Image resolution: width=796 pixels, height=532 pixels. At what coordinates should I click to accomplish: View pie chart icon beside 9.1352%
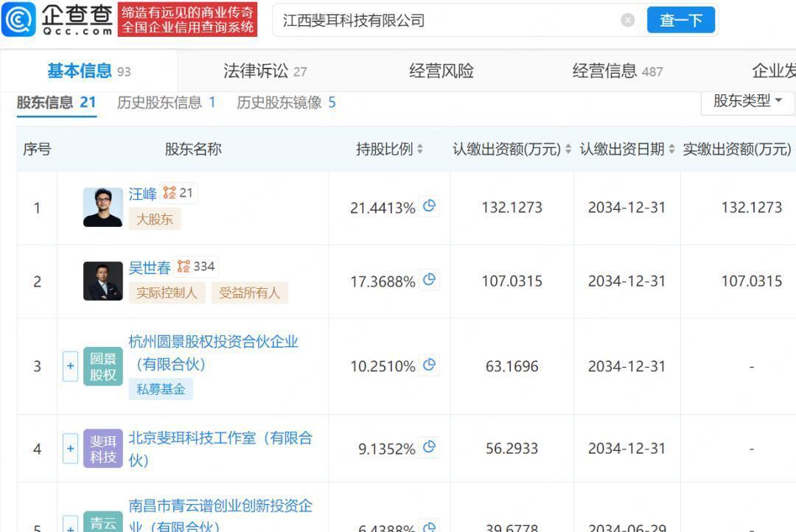pos(429,447)
